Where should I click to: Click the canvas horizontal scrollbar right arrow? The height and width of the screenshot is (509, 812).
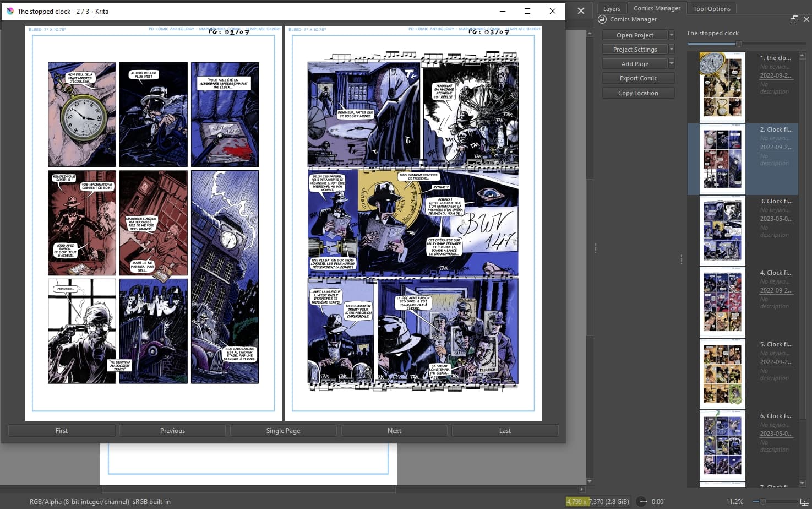(x=582, y=489)
